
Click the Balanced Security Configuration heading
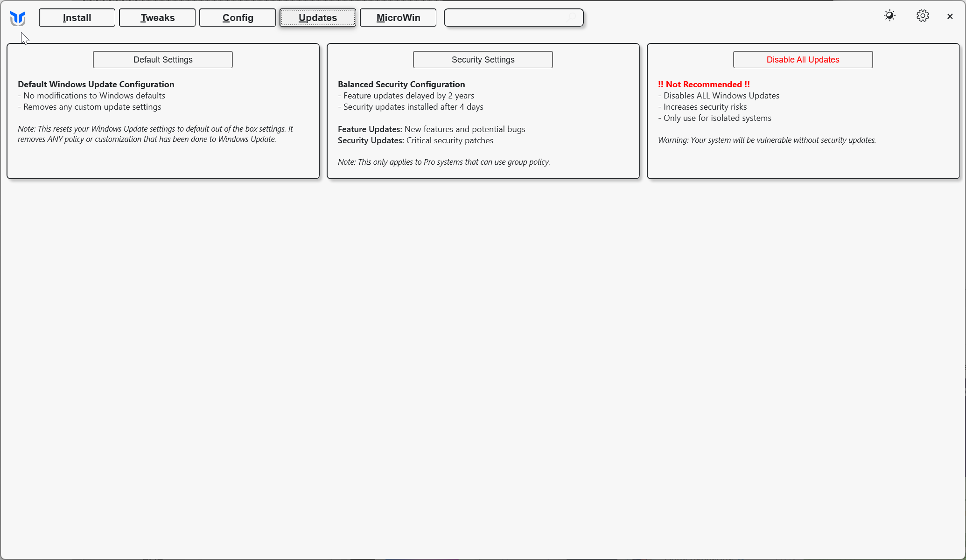point(401,84)
